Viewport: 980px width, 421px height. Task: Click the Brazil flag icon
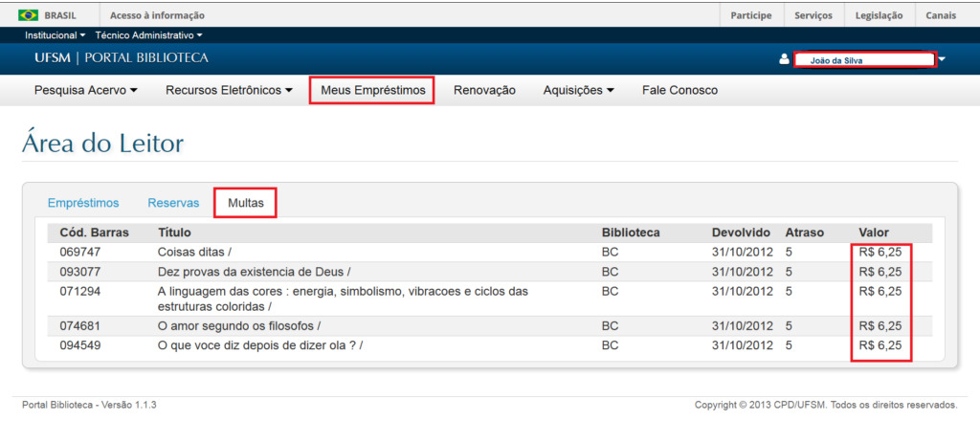[28, 15]
